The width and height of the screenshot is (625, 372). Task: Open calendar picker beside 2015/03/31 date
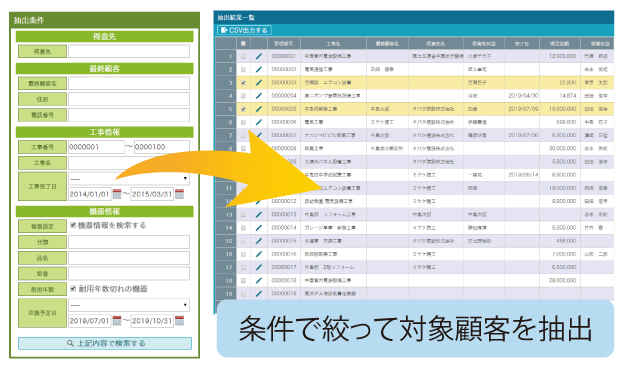click(180, 194)
